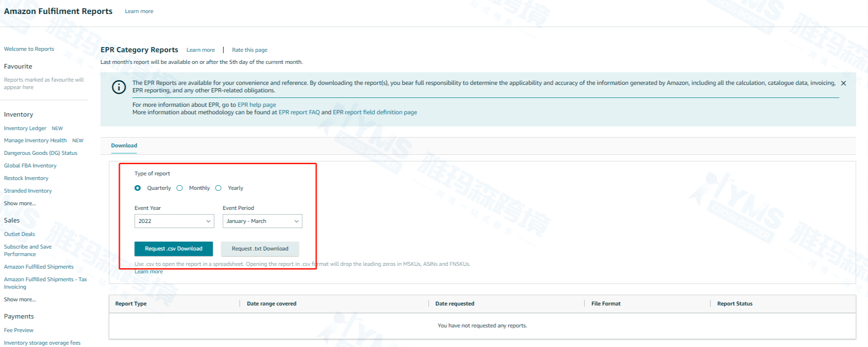Screen dimensions: 868x347
Task: Open the Event Period dropdown
Action: tap(263, 221)
